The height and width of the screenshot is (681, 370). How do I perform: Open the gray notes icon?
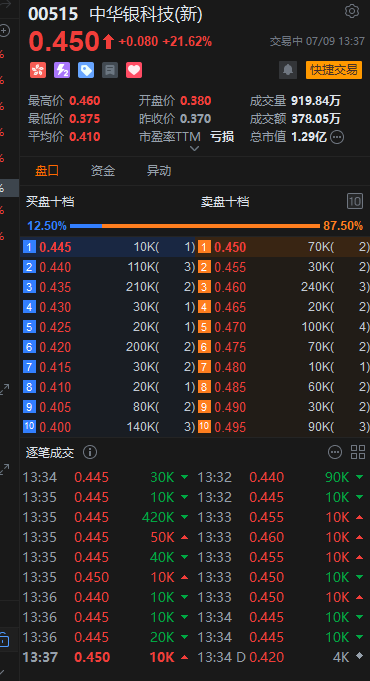tap(110, 70)
